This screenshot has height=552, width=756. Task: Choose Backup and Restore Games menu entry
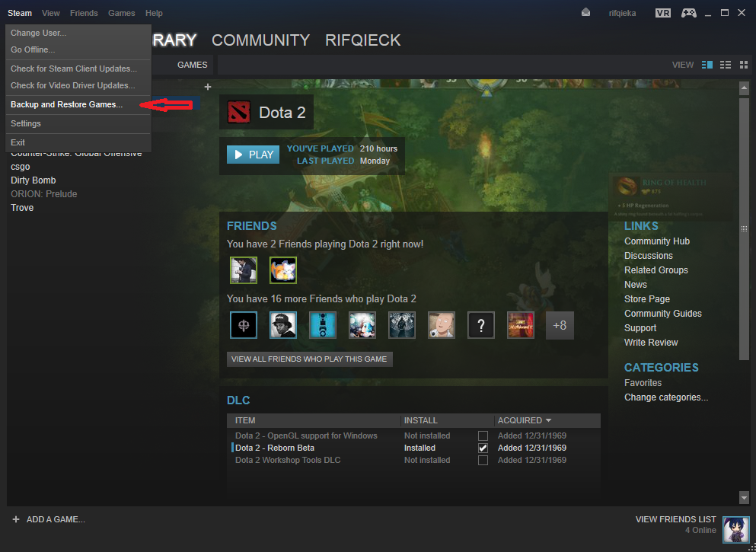point(78,104)
